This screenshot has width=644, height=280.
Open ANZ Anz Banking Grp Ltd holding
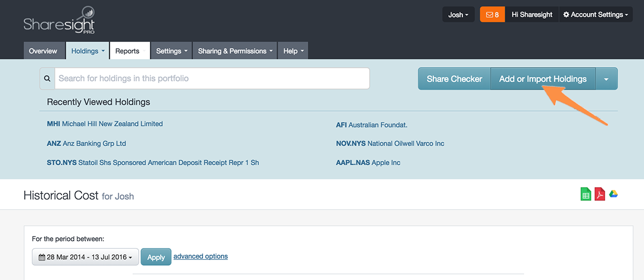tap(86, 143)
